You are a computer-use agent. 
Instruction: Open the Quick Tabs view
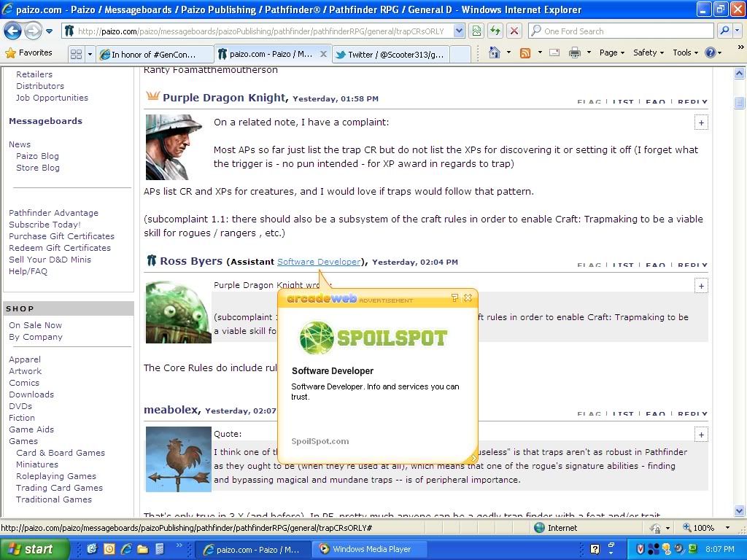tap(76, 54)
